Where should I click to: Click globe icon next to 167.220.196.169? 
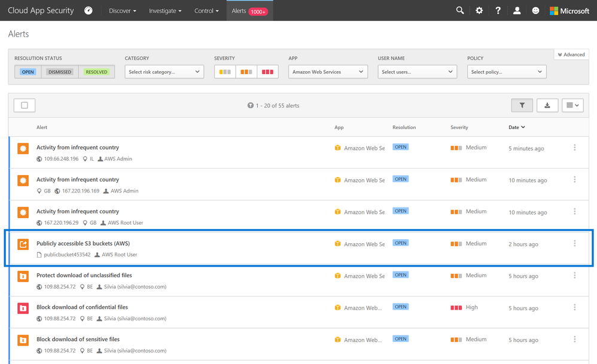tap(57, 191)
